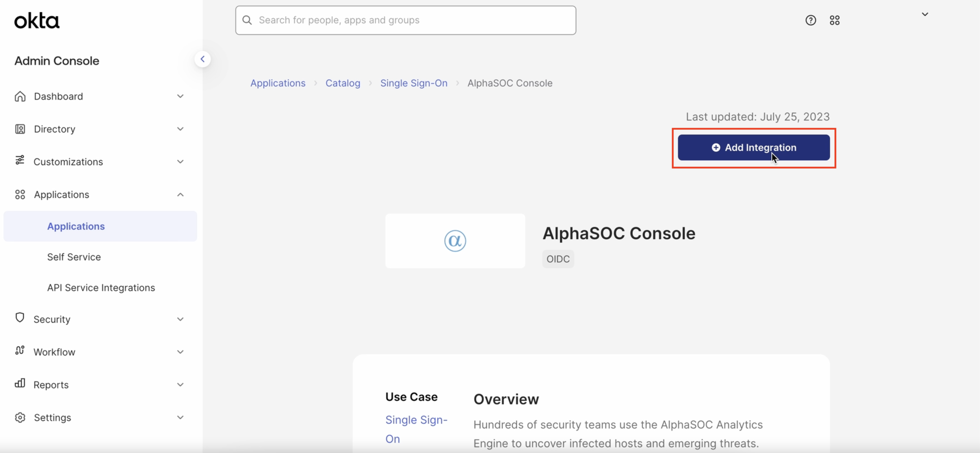Open the apps grid icon in header
This screenshot has height=453, width=980.
[x=834, y=20]
